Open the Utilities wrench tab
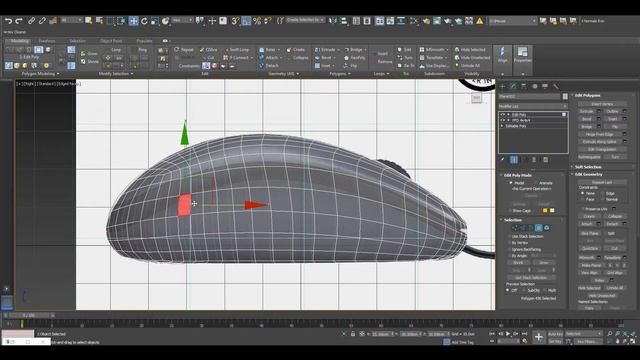 556,86
